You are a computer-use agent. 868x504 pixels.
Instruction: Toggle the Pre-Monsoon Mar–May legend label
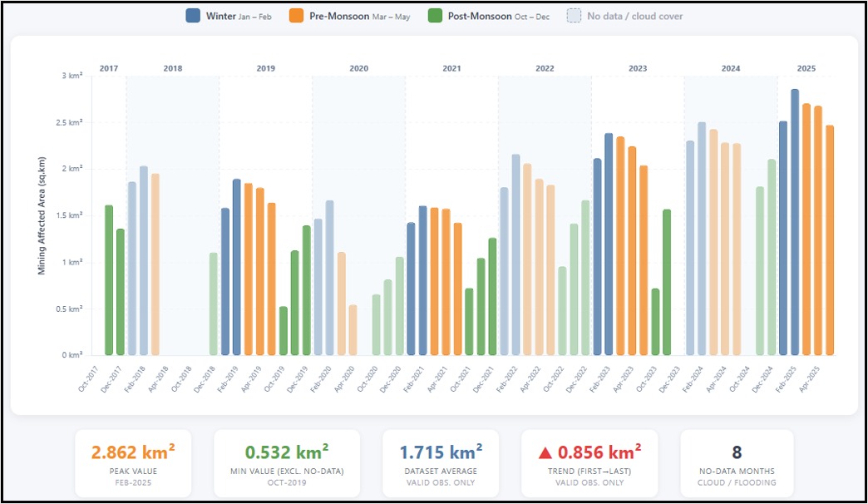360,17
